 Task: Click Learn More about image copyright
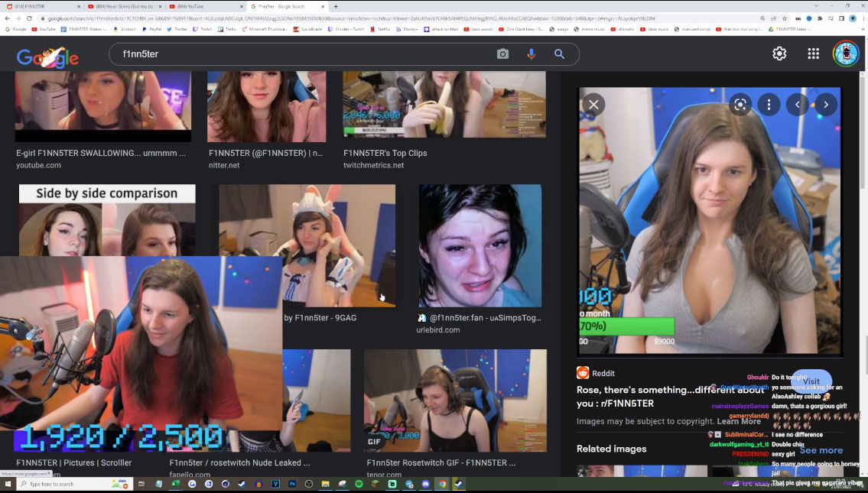pos(739,421)
